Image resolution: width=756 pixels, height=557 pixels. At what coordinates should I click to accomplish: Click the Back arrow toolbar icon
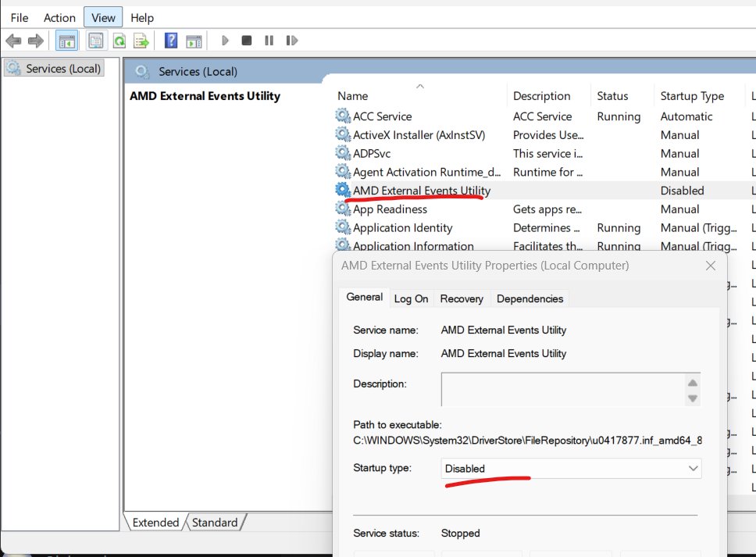(x=13, y=41)
